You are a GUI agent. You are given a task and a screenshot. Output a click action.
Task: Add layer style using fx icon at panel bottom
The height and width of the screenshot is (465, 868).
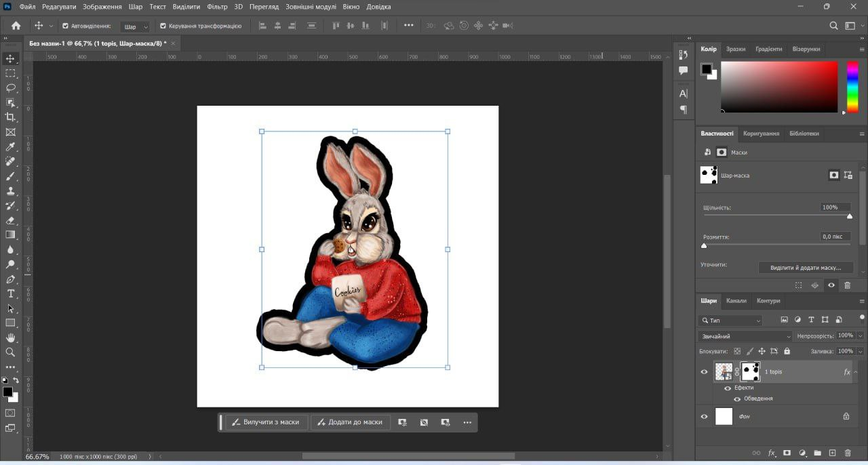click(772, 453)
